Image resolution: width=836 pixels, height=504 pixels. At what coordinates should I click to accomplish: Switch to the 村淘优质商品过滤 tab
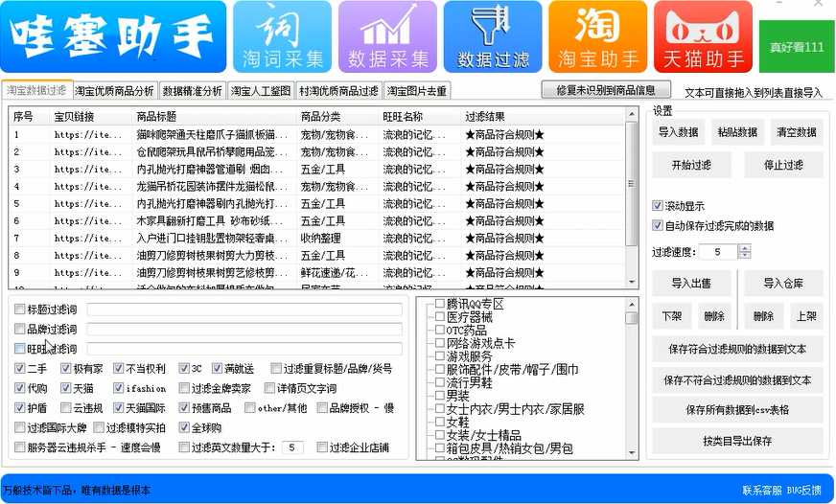338,91
